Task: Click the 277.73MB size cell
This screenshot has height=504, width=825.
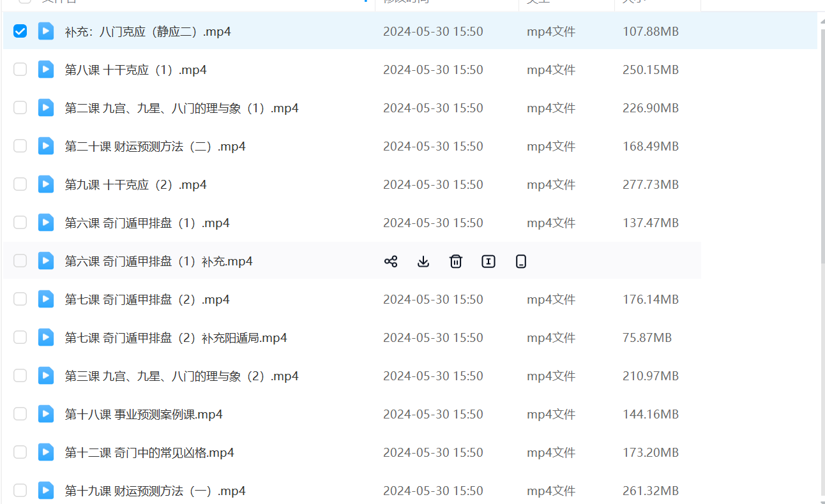Action: point(650,185)
